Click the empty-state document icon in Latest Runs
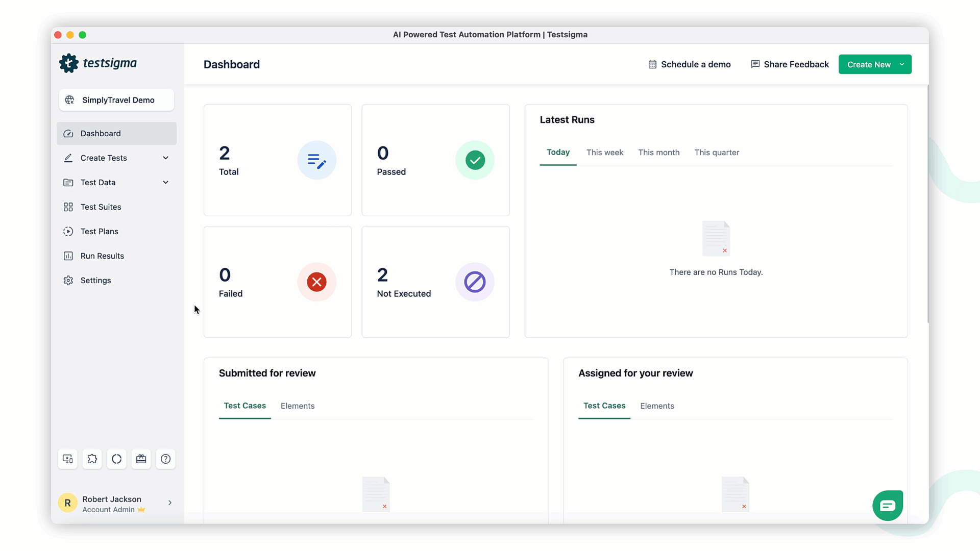This screenshot has height=551, width=980. (716, 238)
